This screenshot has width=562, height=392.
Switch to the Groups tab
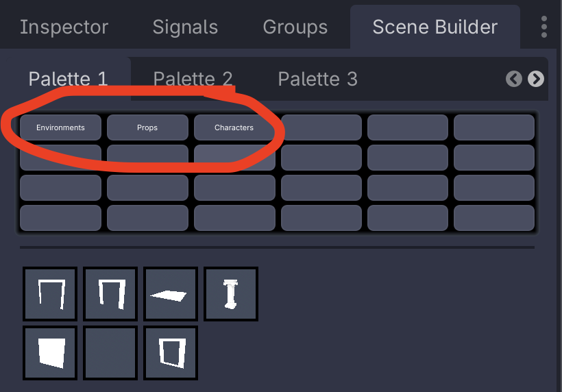[295, 27]
